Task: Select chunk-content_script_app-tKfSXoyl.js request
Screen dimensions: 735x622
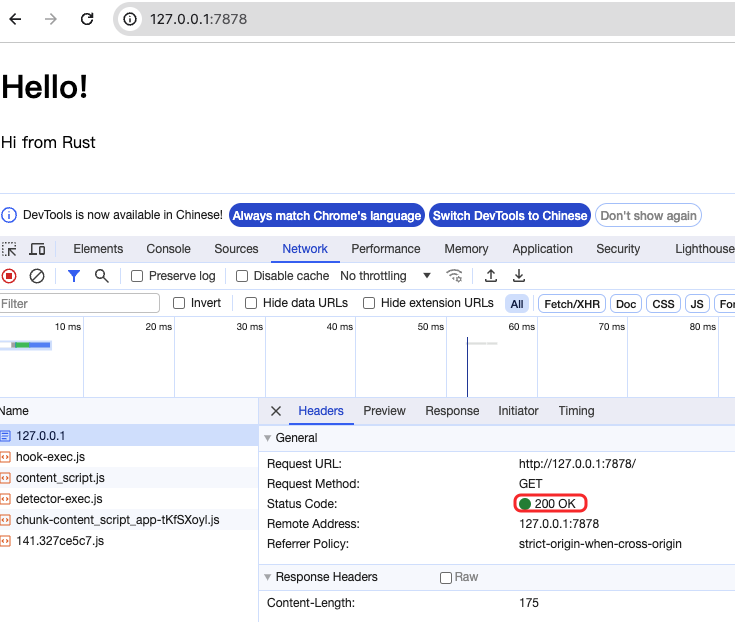Action: [129, 520]
